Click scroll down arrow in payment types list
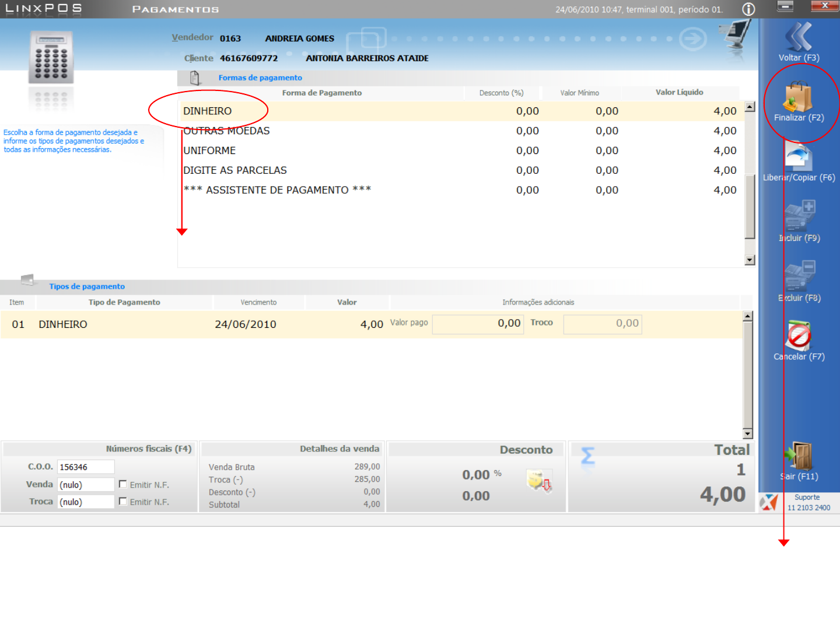840x630 pixels. pos(748,433)
